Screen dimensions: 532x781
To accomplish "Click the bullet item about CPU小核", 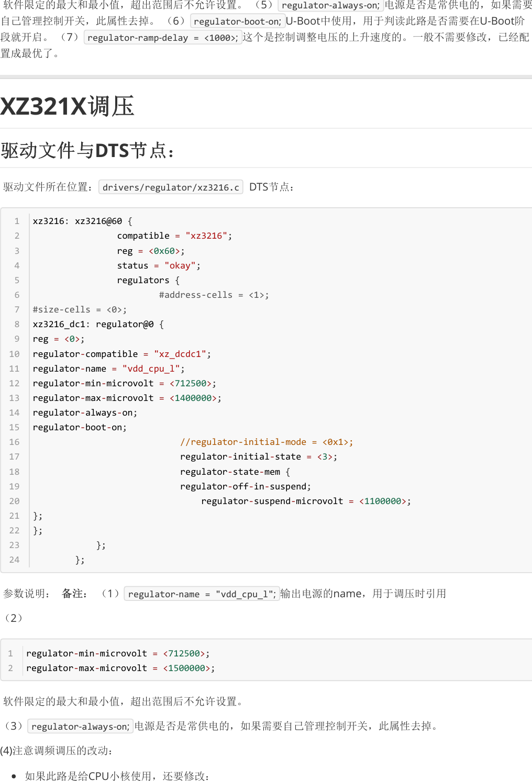I will (x=117, y=776).
